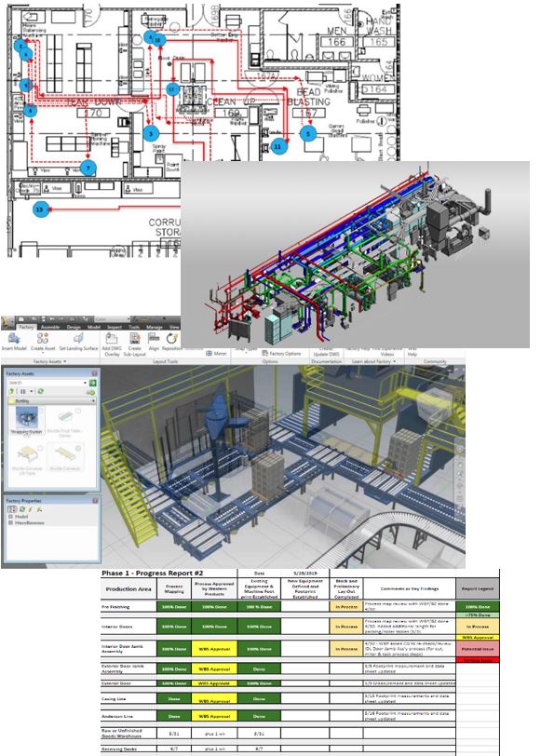The image size is (541, 756).
Task: Open the Tools ribbon tab
Action: point(134,327)
